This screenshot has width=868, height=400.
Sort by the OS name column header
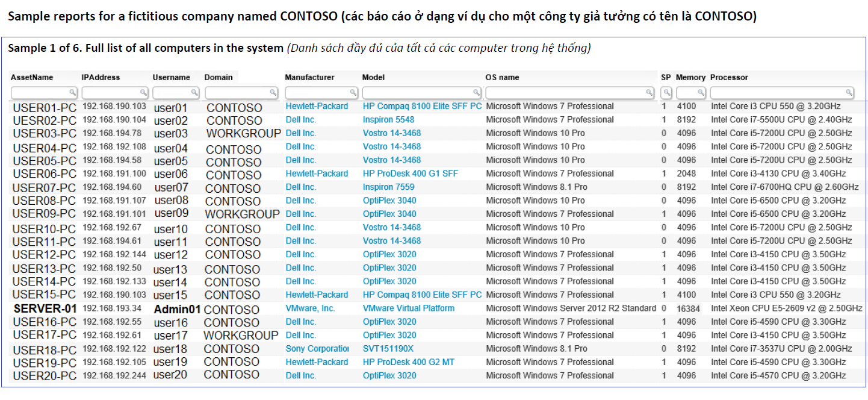coord(502,77)
